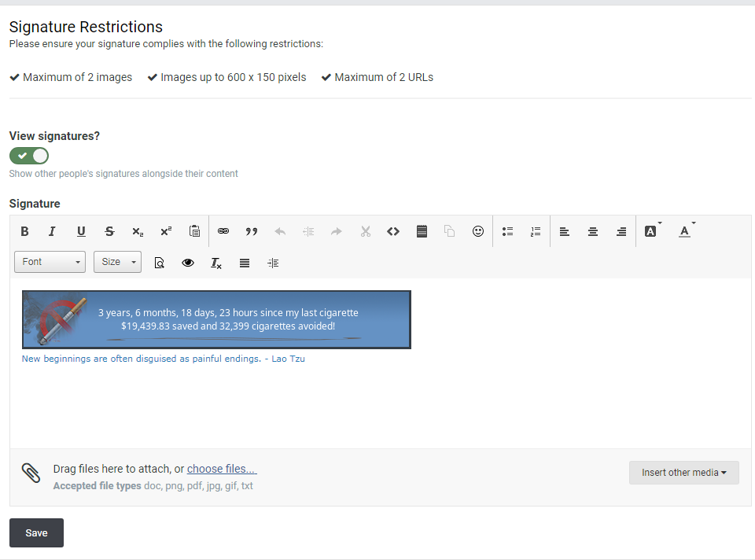Select the quit-smoking banner image
755x560 pixels.
point(217,320)
